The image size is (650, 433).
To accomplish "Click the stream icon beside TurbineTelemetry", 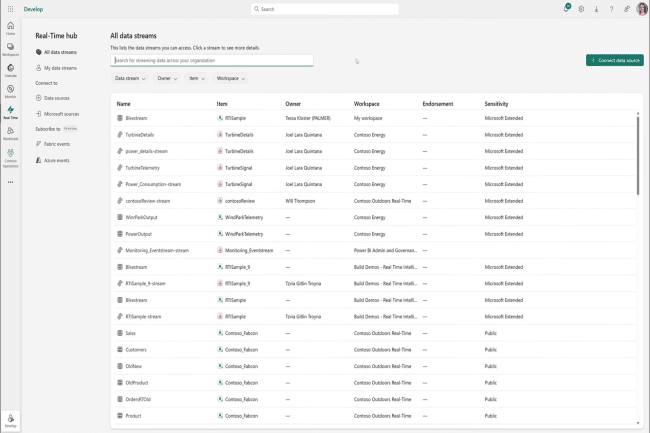I will (x=120, y=167).
